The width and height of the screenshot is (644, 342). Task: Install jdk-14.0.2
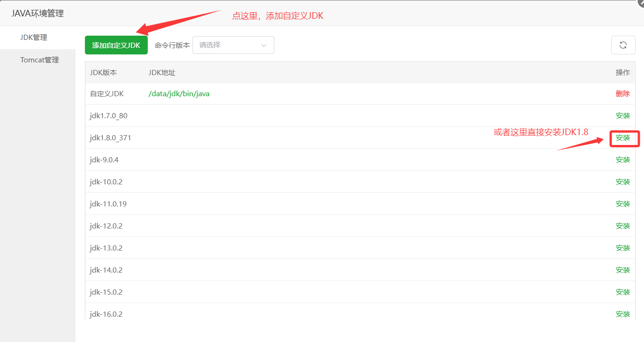(x=622, y=270)
